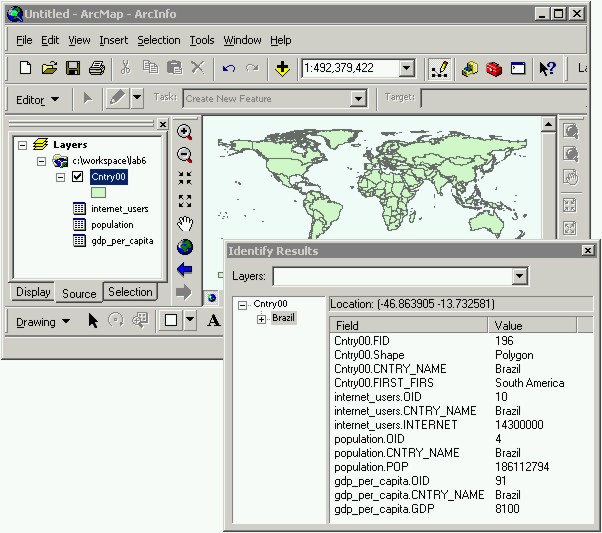
Task: Expand the Brazil node in Identify Results
Action: (x=261, y=318)
